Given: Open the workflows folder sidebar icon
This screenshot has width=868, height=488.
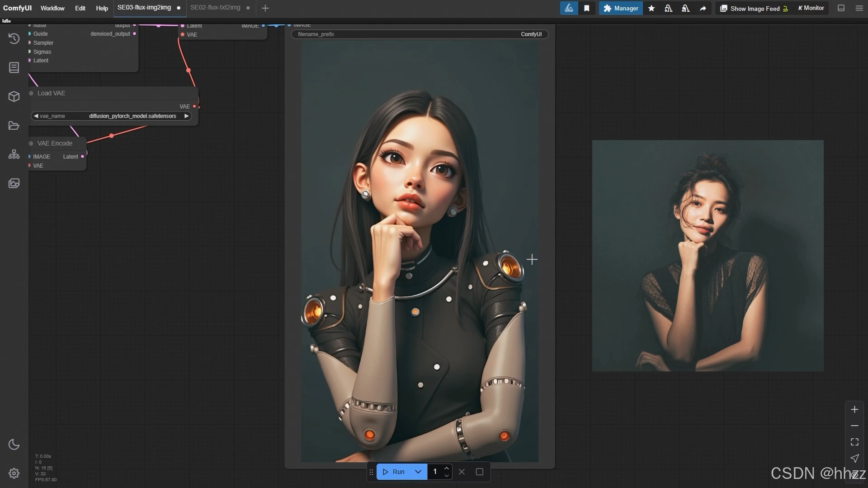Looking at the screenshot, I should tap(14, 126).
